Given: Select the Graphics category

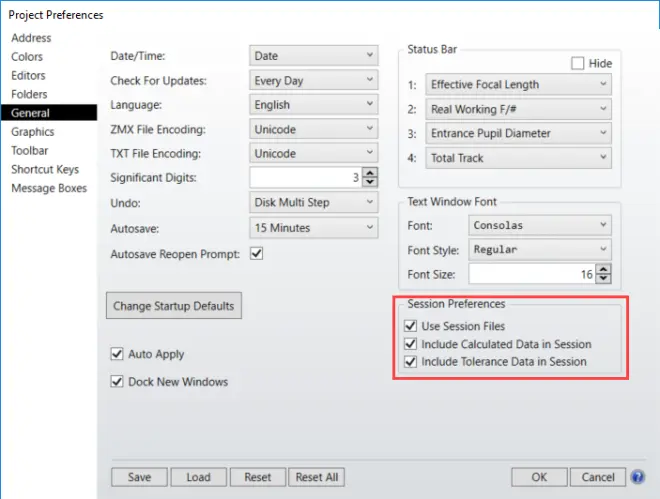Looking at the screenshot, I should [32, 132].
